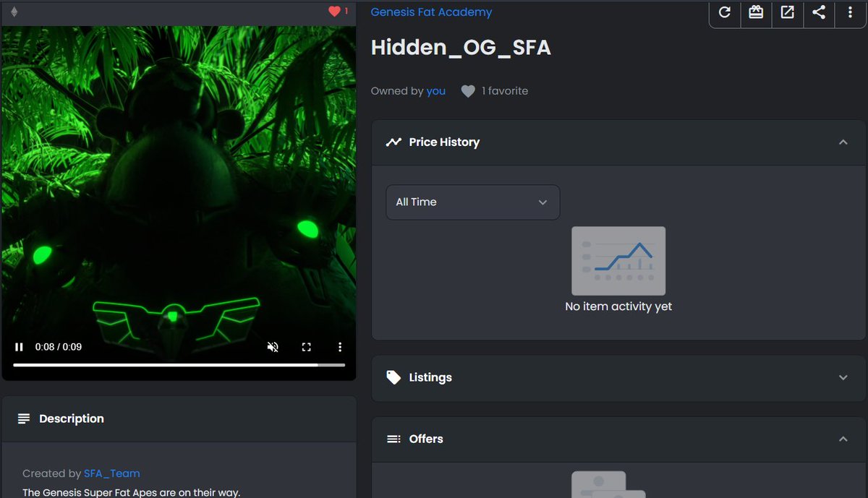Click the '1 favorite' count text

click(x=505, y=91)
